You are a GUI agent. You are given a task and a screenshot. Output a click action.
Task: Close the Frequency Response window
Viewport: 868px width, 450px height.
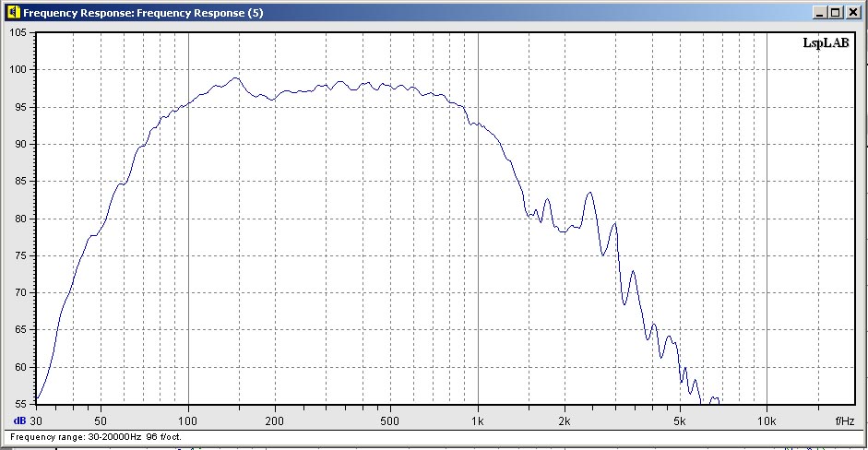pyautogui.click(x=853, y=12)
